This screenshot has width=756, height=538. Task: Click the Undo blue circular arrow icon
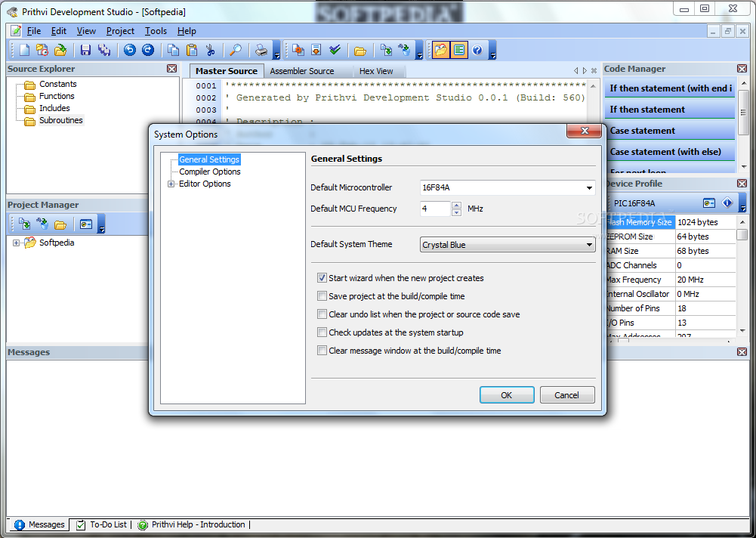click(x=129, y=50)
